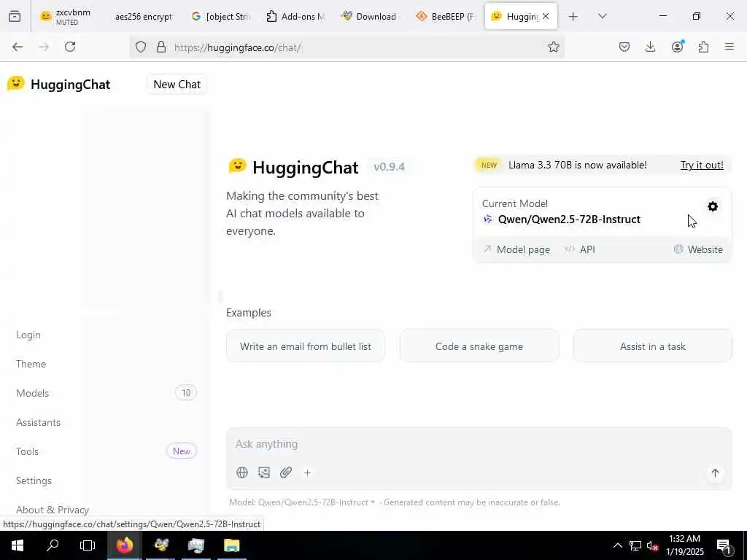Open Firefox application menu
Screen dimensions: 747x560
[x=729, y=47]
